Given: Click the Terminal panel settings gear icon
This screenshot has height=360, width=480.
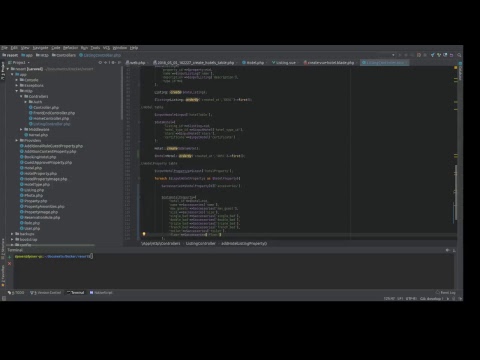Looking at the screenshot, I should pos(447,250).
